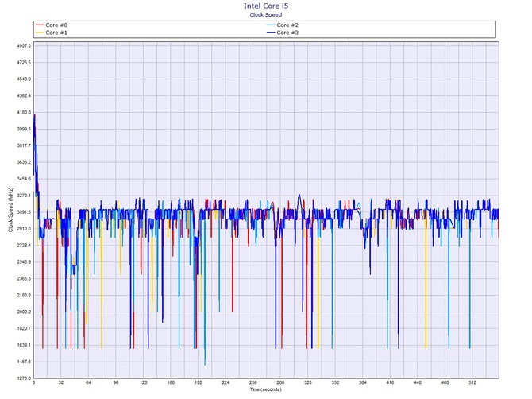
Task: Click the 1639.1 y-axis value
Action: [x=24, y=345]
